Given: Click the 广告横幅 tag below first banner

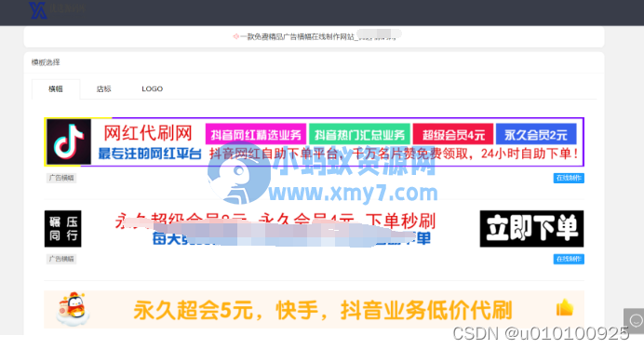Looking at the screenshot, I should coord(61,178).
